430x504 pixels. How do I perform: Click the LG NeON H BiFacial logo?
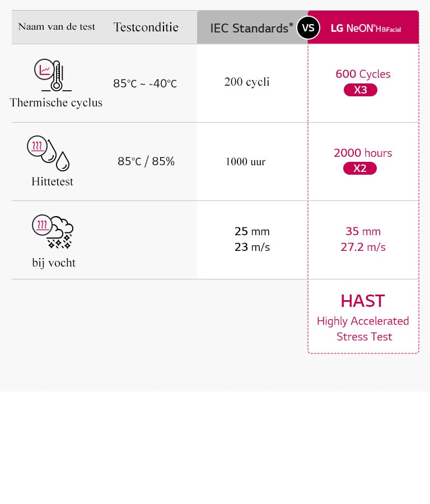pyautogui.click(x=366, y=28)
